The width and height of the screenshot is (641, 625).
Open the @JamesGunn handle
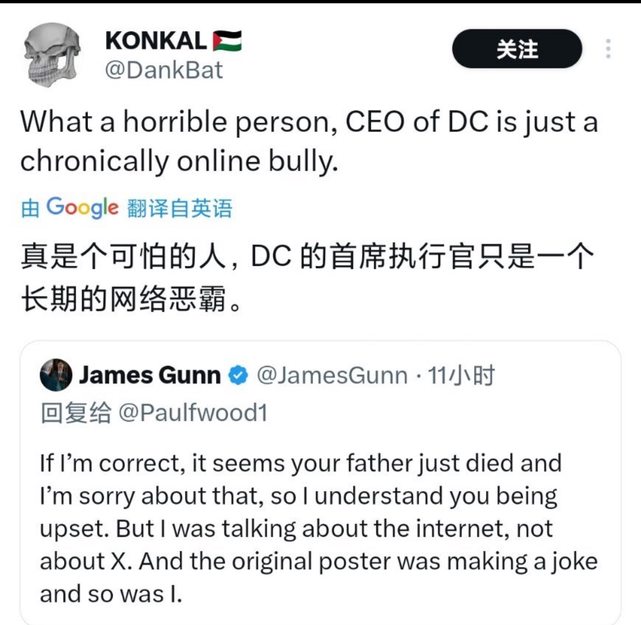point(332,377)
